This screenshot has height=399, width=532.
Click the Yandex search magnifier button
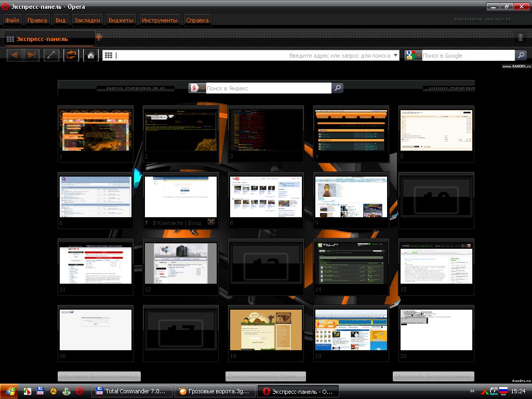coord(338,88)
